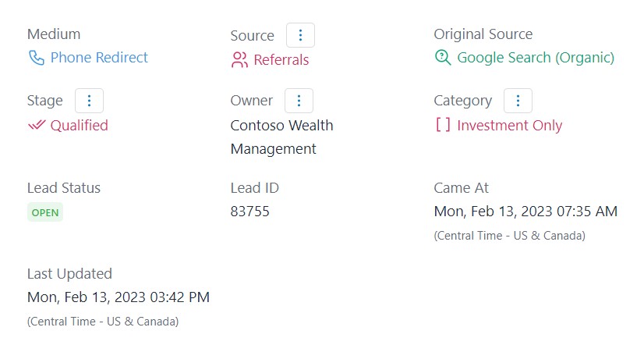Viewport: 644px width, 345px height.
Task: Click the Investment Only category value
Action: [x=510, y=126]
